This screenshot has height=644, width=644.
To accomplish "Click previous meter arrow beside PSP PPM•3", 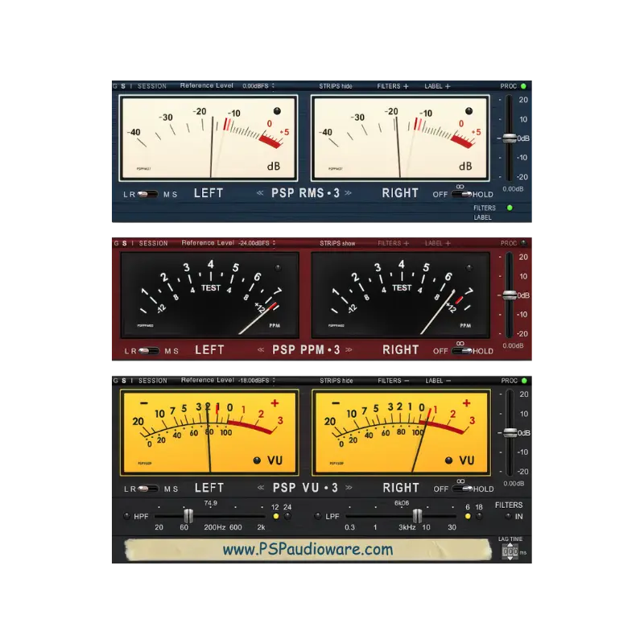I will tap(261, 350).
